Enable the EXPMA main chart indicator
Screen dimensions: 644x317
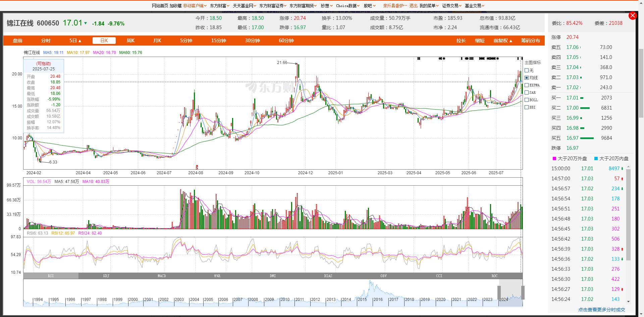(527, 85)
